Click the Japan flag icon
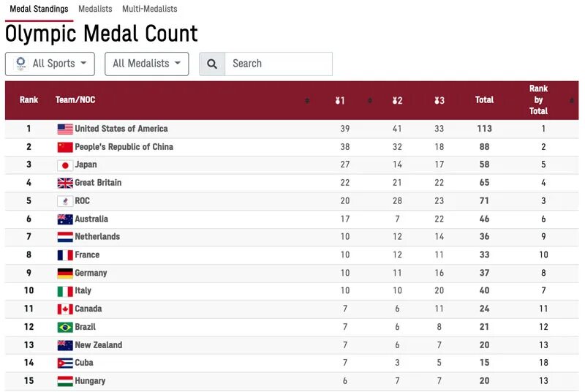 click(x=65, y=165)
